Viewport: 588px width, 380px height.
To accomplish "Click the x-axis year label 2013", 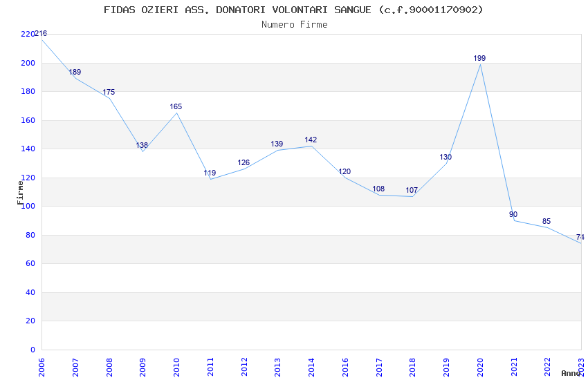I will (277, 368).
